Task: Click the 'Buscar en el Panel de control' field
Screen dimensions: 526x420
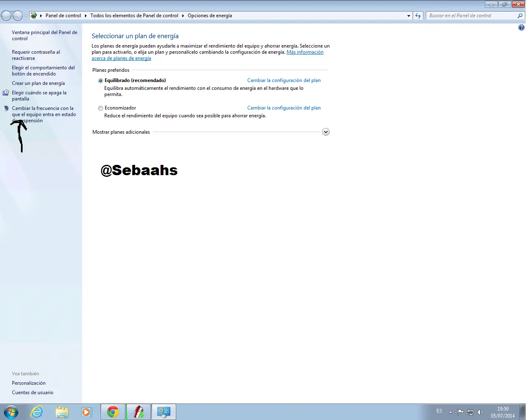Action: pyautogui.click(x=471, y=16)
